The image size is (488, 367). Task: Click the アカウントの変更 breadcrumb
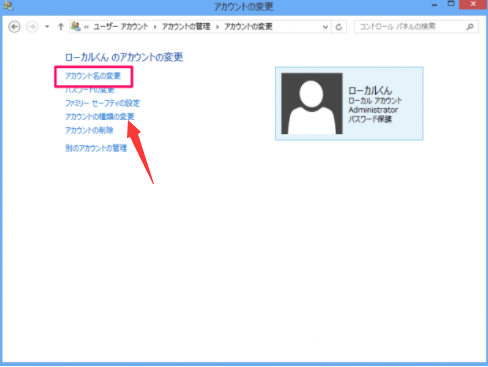coord(248,27)
